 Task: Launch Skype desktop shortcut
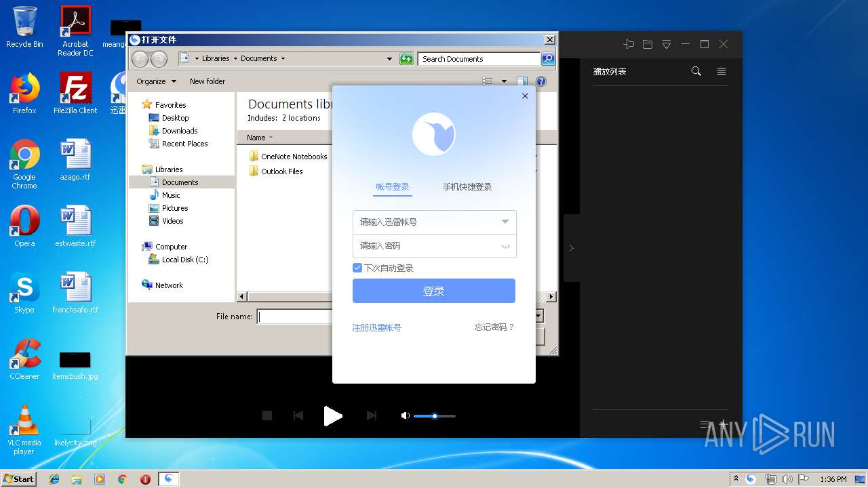pyautogui.click(x=24, y=293)
